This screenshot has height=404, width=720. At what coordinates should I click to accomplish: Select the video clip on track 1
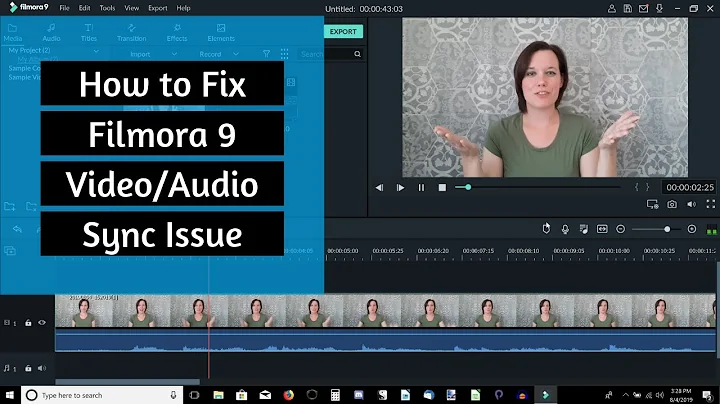coord(385,311)
